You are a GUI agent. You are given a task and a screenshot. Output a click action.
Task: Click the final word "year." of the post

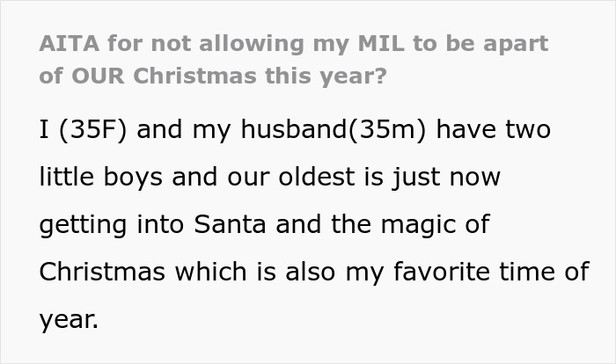point(69,319)
